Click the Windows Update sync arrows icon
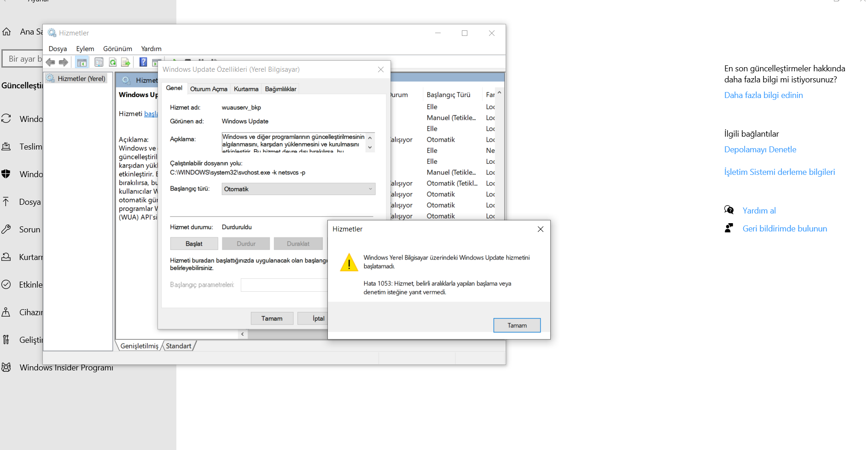This screenshot has height=450, width=868. tap(6, 119)
